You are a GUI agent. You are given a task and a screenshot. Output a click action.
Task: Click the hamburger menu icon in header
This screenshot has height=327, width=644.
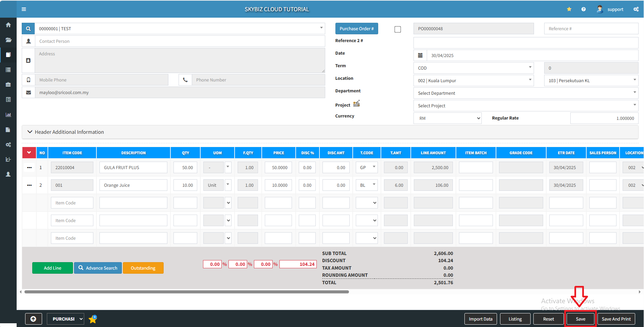(24, 9)
